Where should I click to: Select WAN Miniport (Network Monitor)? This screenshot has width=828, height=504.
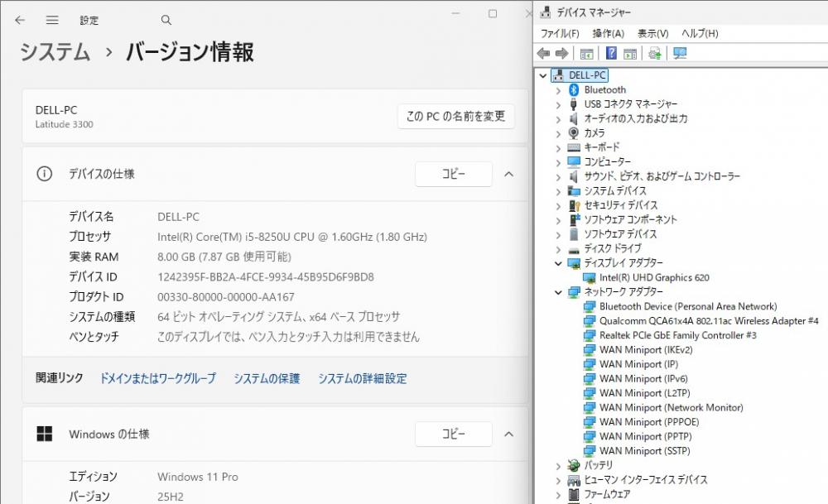tap(672, 407)
